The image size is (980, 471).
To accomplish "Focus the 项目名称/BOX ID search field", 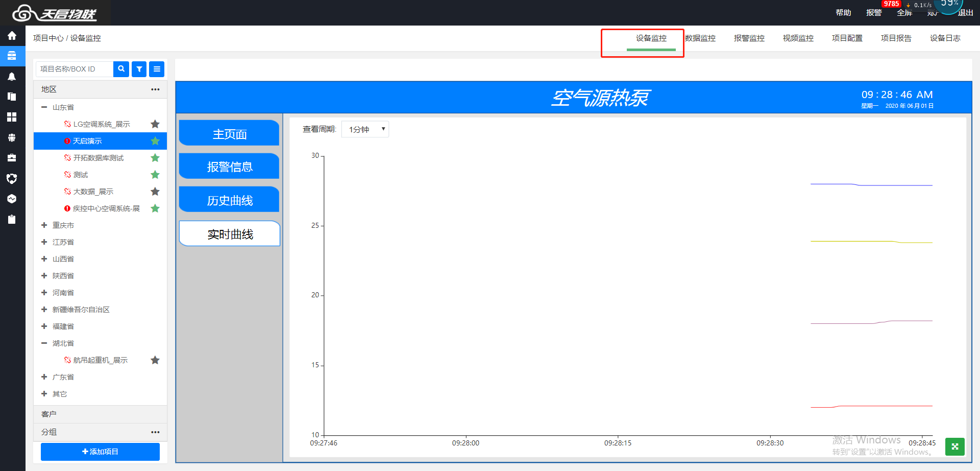I will coord(75,69).
